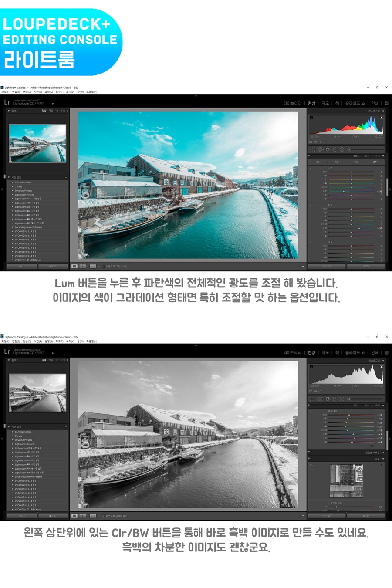This screenshot has height=588, width=392.
Task: Click navigator thumbnail in black-and-white window
Action: click(x=37, y=393)
